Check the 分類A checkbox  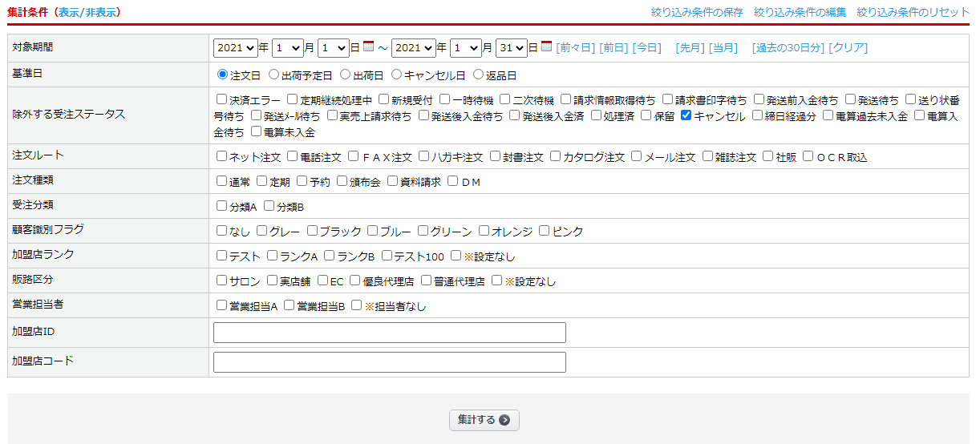(x=222, y=206)
